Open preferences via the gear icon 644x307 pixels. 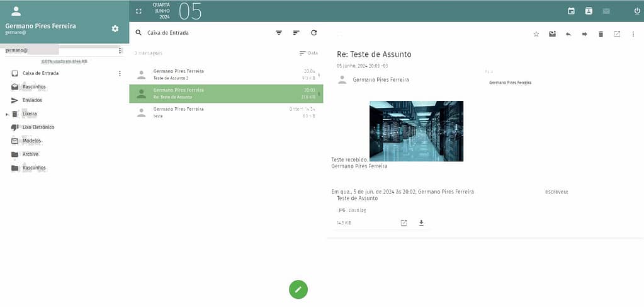click(x=115, y=28)
